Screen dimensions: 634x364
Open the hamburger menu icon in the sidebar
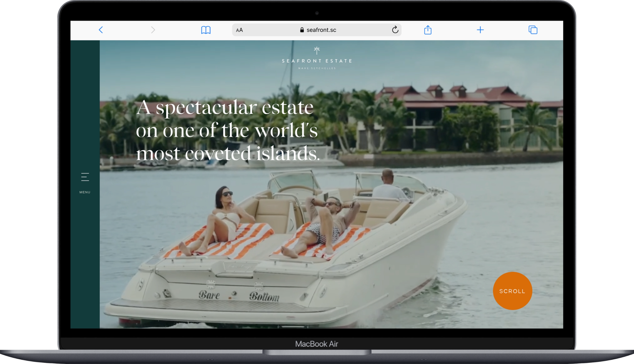[x=85, y=177]
